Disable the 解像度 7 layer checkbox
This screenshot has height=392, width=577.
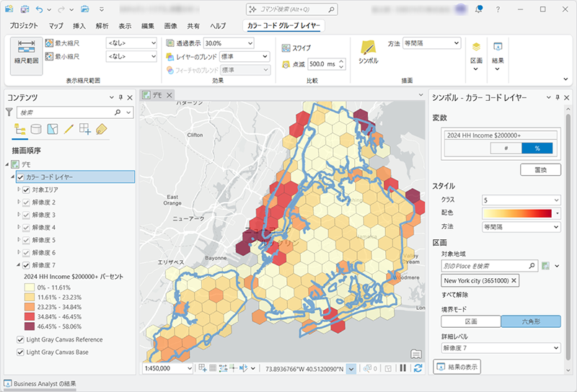point(26,264)
